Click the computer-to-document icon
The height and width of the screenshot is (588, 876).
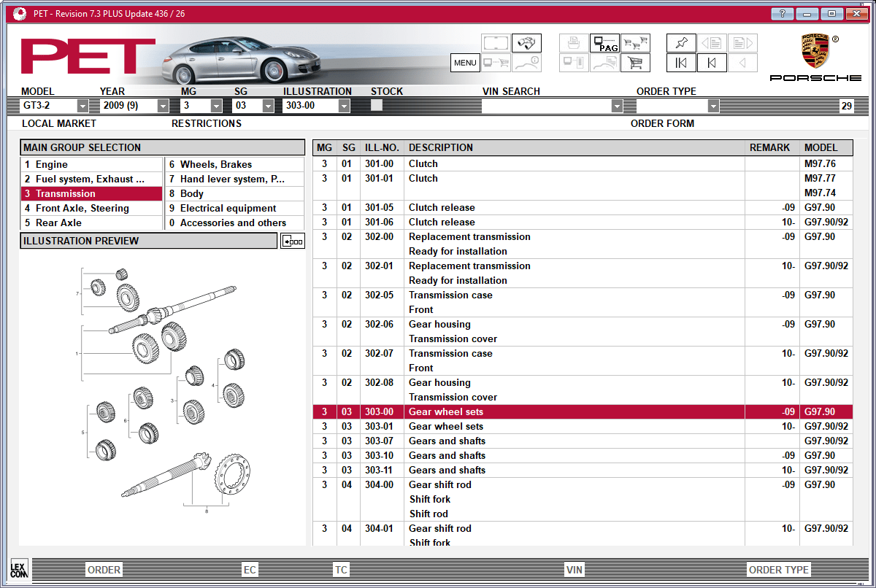click(574, 63)
